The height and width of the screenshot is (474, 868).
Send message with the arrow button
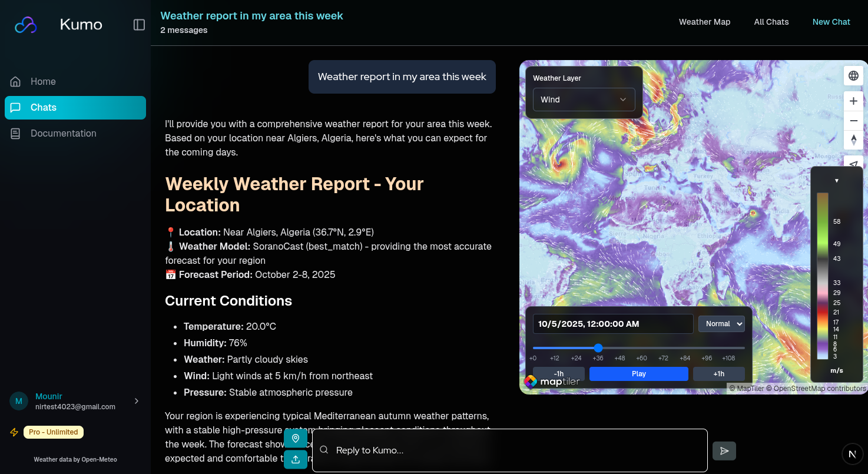tap(724, 451)
